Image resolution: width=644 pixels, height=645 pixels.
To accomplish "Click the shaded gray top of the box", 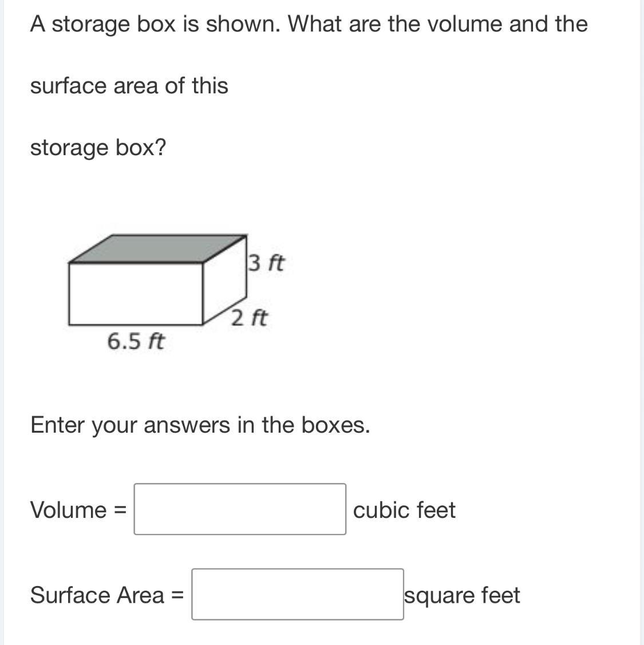I will [x=157, y=249].
